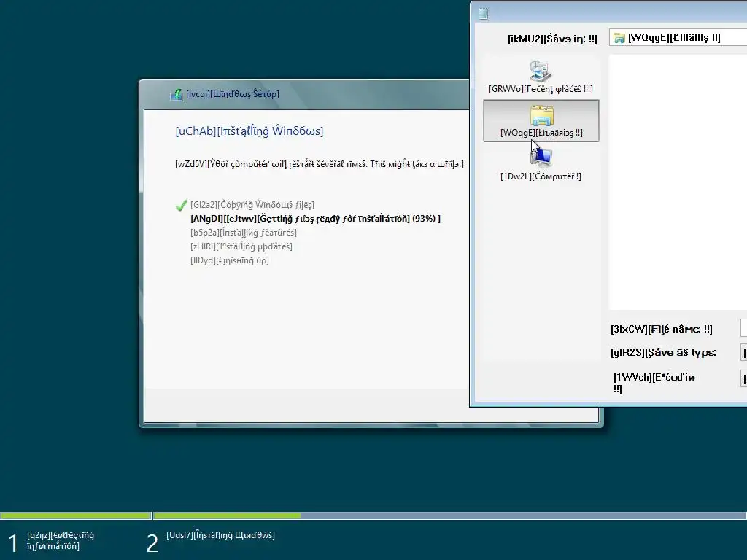Click the Save as type label
Screen dimensions: 747x560
point(663,353)
